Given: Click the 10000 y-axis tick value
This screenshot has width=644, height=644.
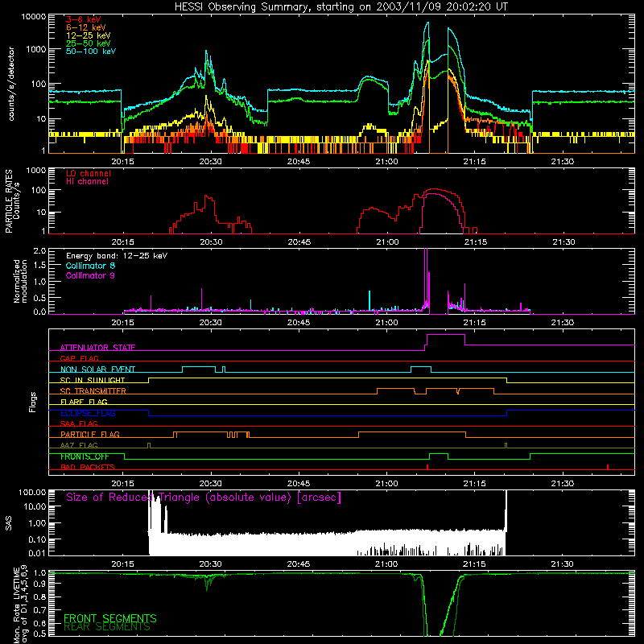Looking at the screenshot, I should [34, 17].
